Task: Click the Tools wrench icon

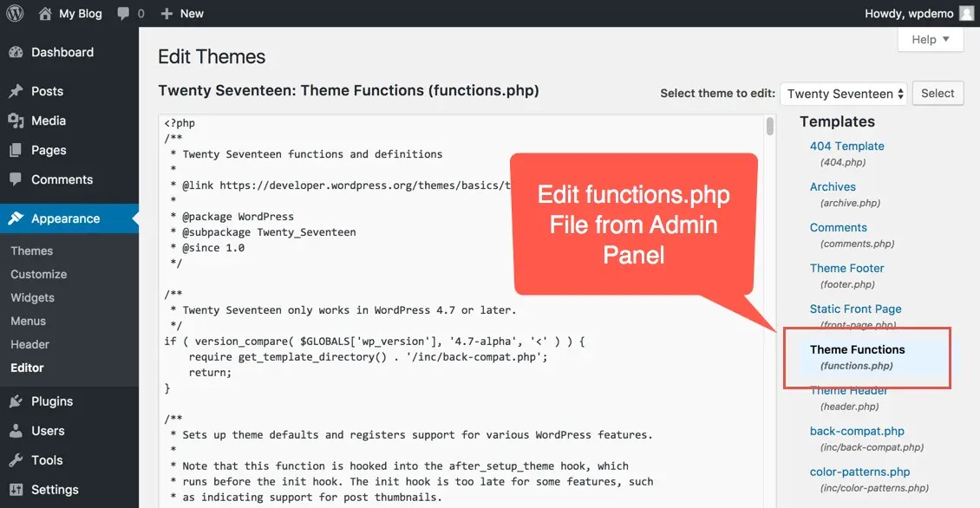Action: coord(16,459)
